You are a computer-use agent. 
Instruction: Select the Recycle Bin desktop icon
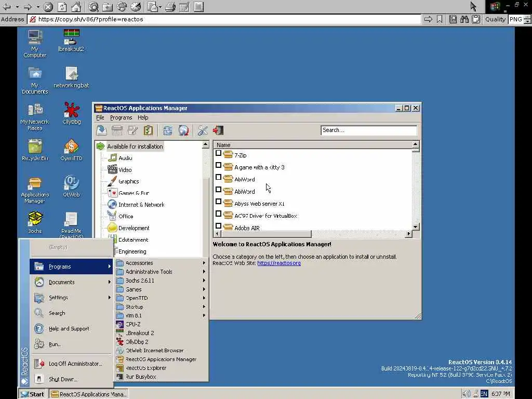pyautogui.click(x=35, y=150)
